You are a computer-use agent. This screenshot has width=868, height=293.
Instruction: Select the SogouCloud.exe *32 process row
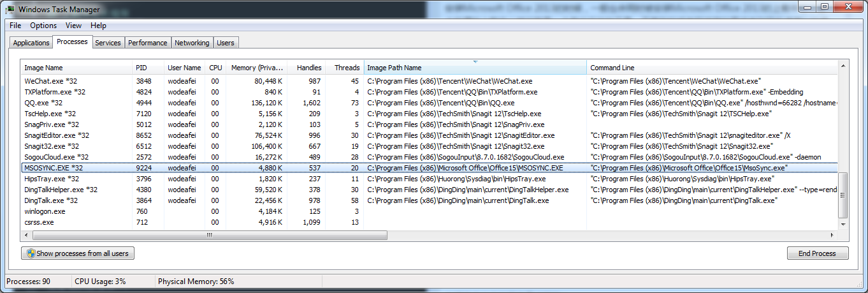click(x=428, y=157)
